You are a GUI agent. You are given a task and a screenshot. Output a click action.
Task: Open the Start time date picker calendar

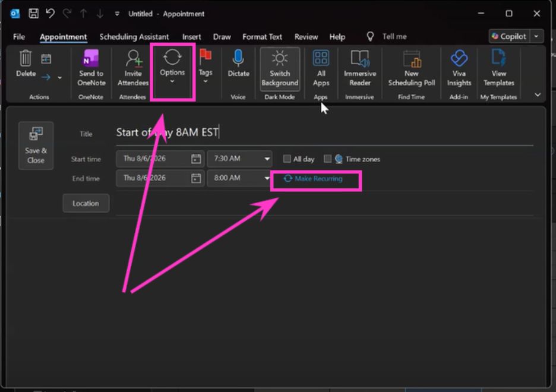[196, 159]
